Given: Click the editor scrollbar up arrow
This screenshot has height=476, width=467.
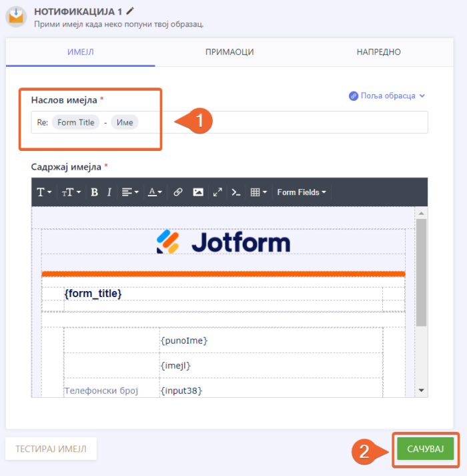Looking at the screenshot, I should [x=421, y=213].
